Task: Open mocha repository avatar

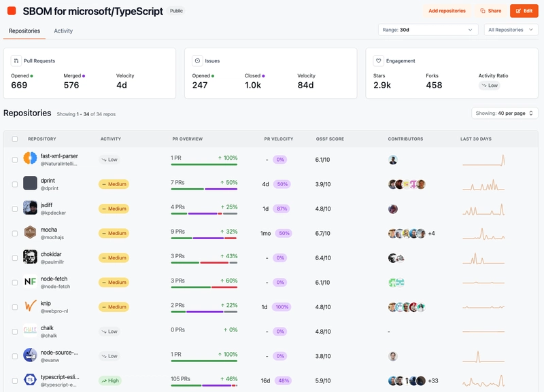Action: [x=30, y=232]
